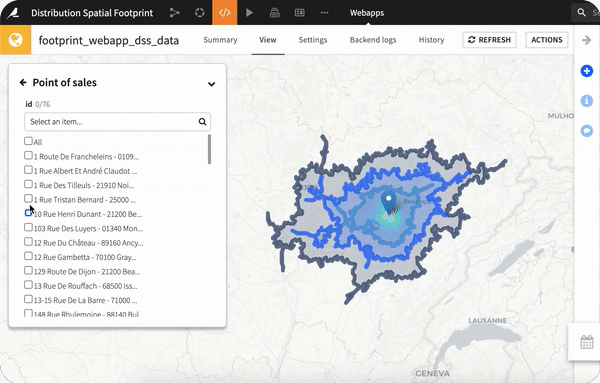The image size is (600, 383).
Task: Click the Select an item search field
Action: (117, 122)
